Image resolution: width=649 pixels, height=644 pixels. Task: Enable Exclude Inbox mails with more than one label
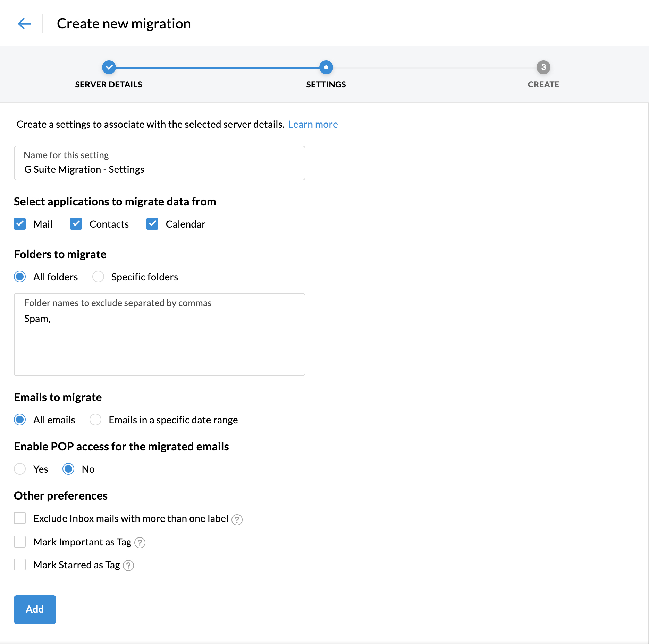tap(20, 518)
